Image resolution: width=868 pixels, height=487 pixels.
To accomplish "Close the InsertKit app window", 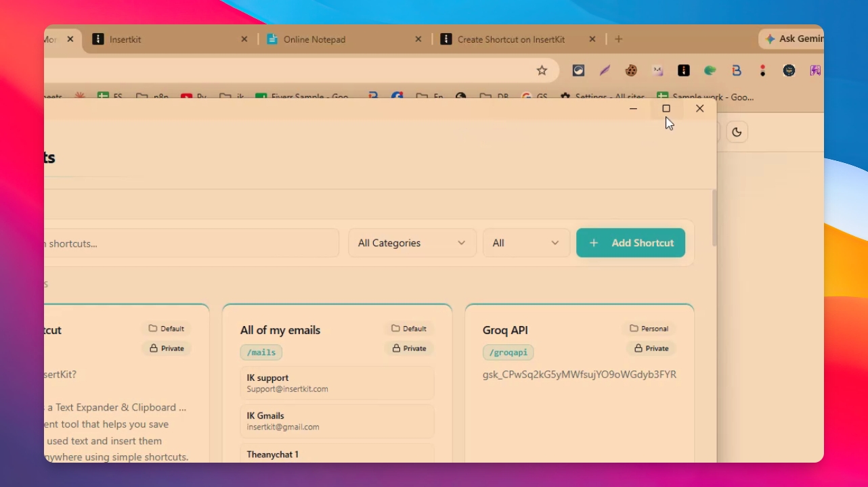I will 699,108.
